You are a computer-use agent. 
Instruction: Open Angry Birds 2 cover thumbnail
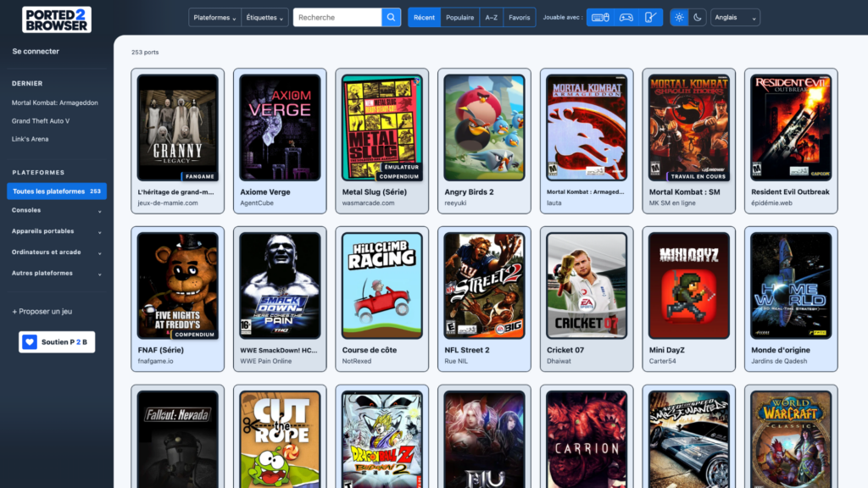(484, 128)
